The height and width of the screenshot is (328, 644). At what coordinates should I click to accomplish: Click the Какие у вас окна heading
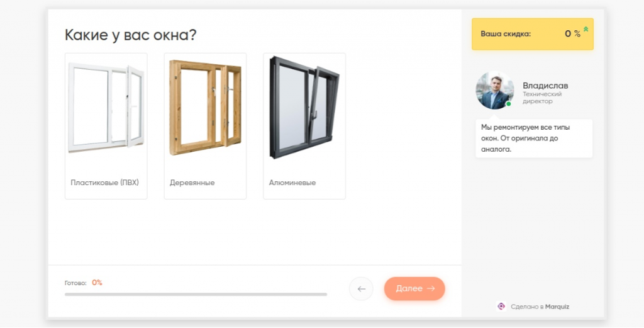pos(131,35)
